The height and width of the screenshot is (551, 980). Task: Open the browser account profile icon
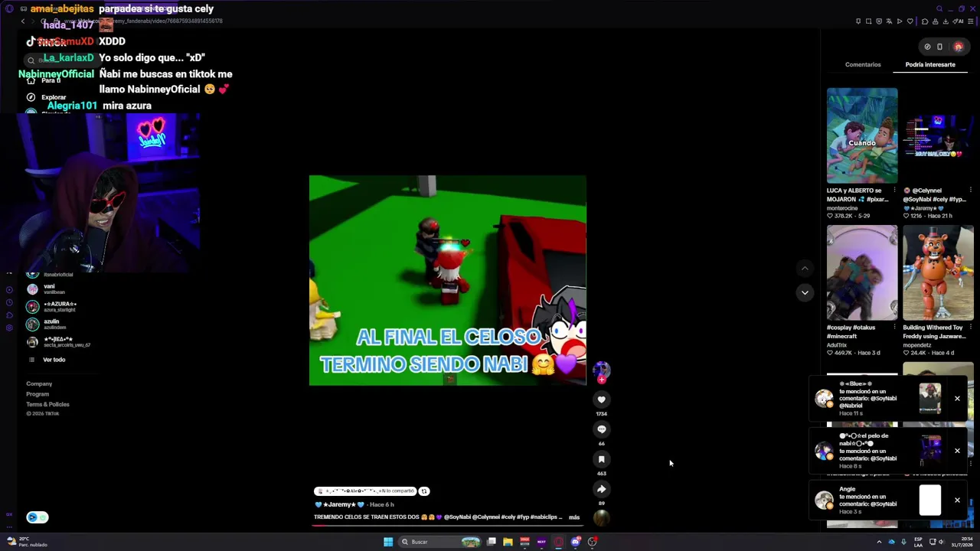click(x=936, y=21)
